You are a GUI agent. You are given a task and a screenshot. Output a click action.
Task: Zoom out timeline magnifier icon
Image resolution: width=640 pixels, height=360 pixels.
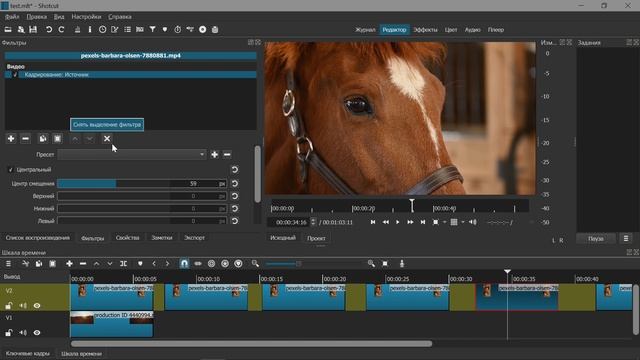[255, 264]
